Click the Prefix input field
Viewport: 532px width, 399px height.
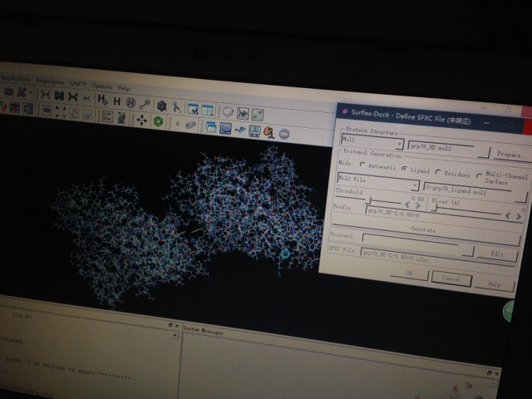(445, 215)
